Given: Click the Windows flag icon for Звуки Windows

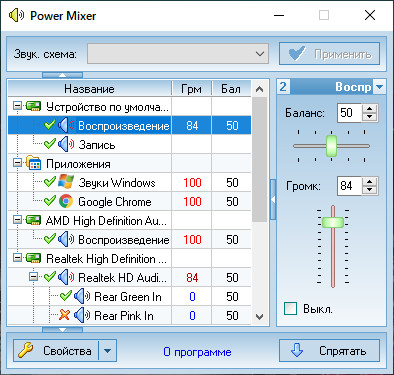Looking at the screenshot, I should (66, 182).
